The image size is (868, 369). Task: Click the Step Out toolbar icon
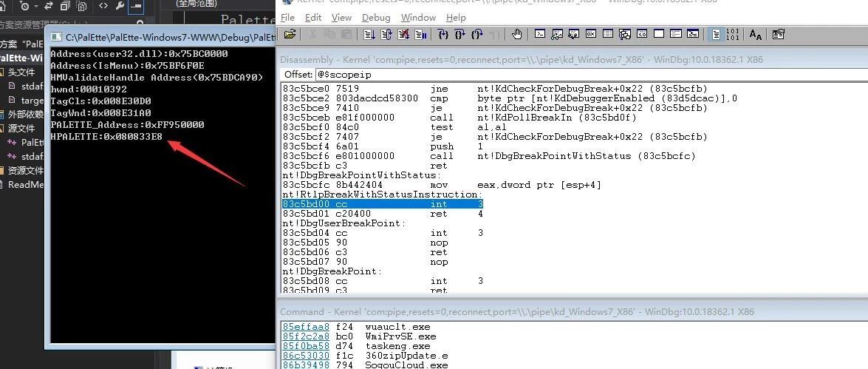(476, 34)
